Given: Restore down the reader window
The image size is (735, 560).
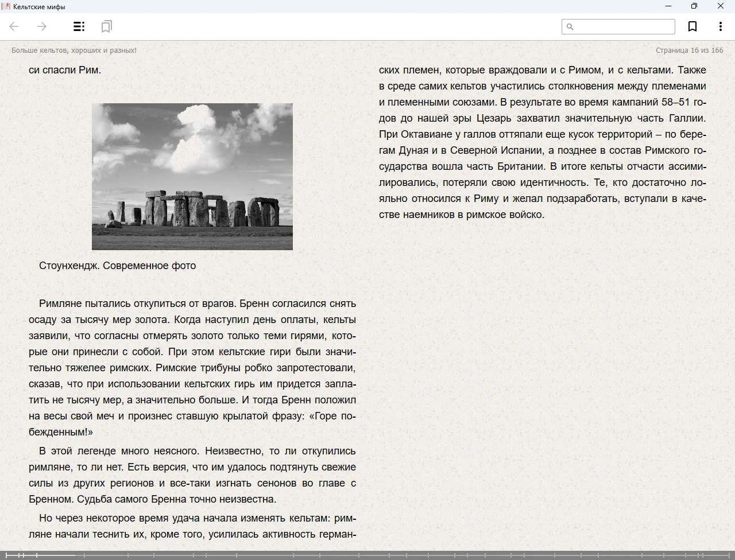Looking at the screenshot, I should coord(694,6).
